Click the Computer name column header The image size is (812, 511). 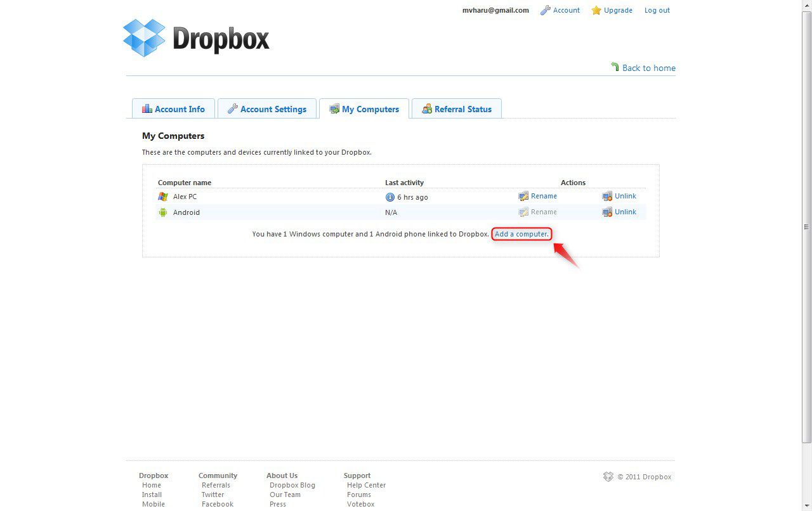click(x=185, y=183)
